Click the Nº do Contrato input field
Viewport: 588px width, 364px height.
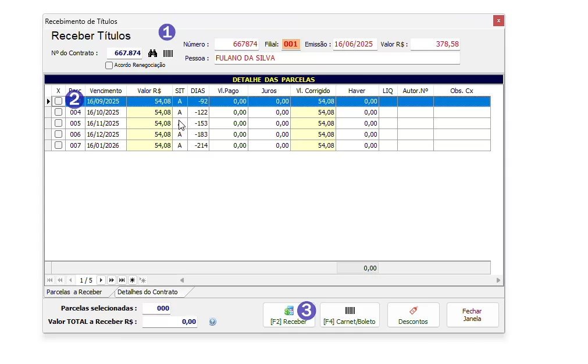124,53
